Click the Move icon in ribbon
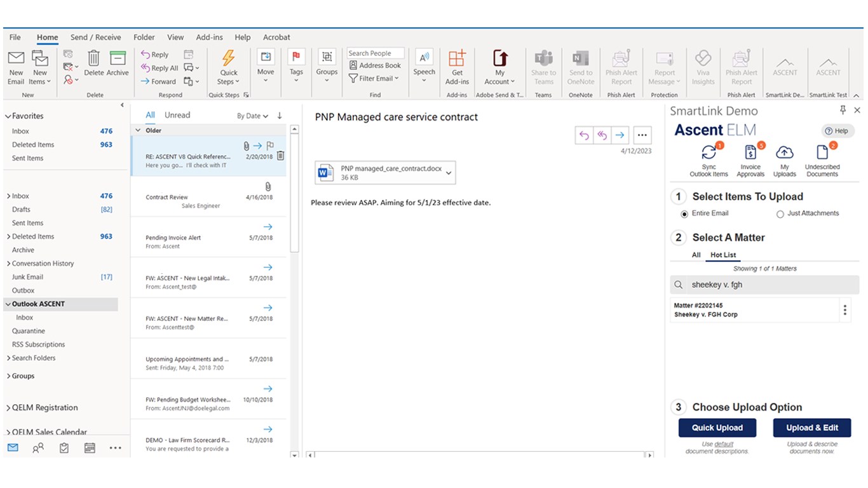This screenshot has width=868, height=488. 266,57
